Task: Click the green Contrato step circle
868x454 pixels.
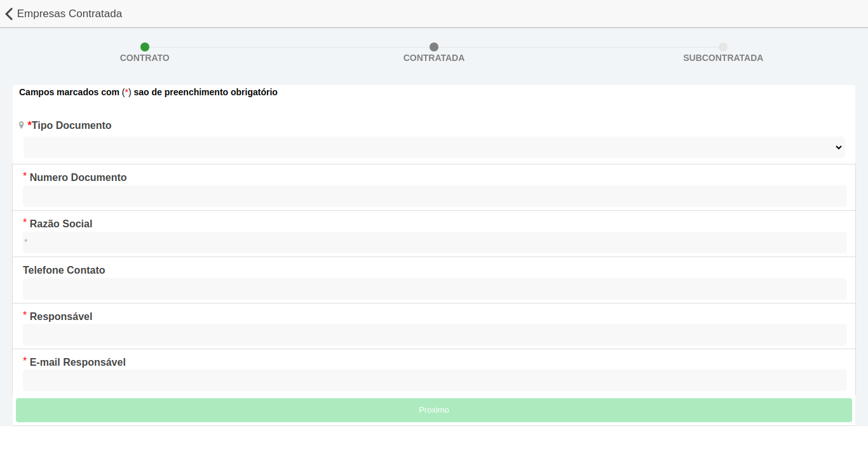Action: point(145,47)
